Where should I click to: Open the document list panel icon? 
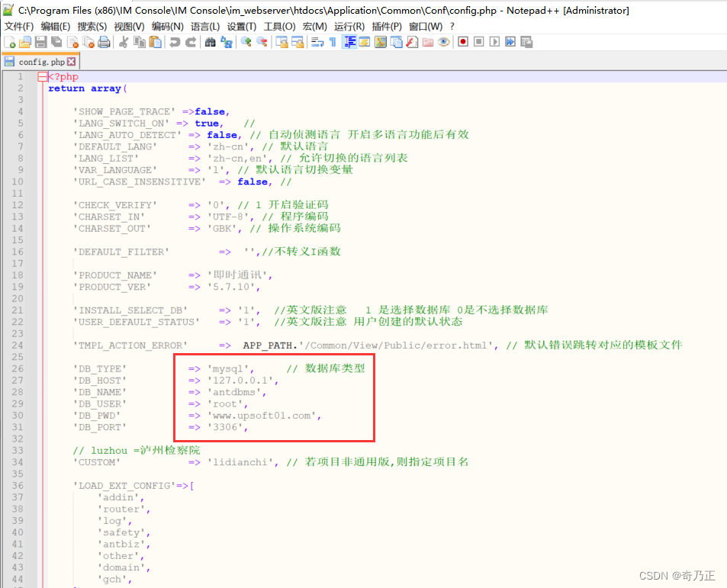pos(397,42)
